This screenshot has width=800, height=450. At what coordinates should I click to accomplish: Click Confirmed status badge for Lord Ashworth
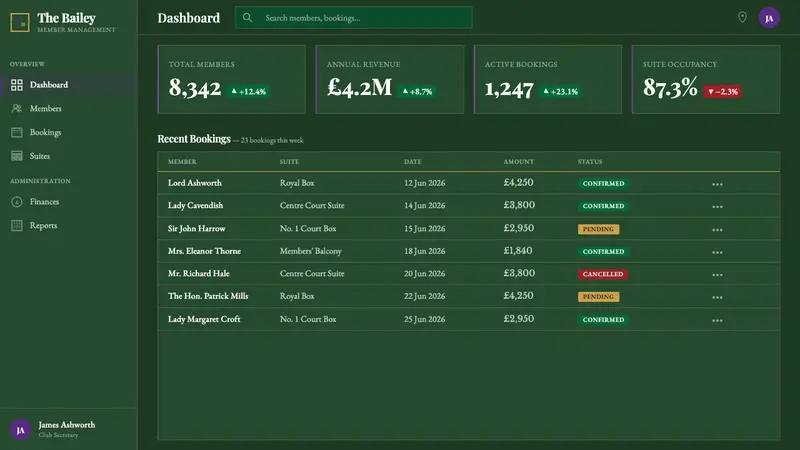pyautogui.click(x=603, y=183)
